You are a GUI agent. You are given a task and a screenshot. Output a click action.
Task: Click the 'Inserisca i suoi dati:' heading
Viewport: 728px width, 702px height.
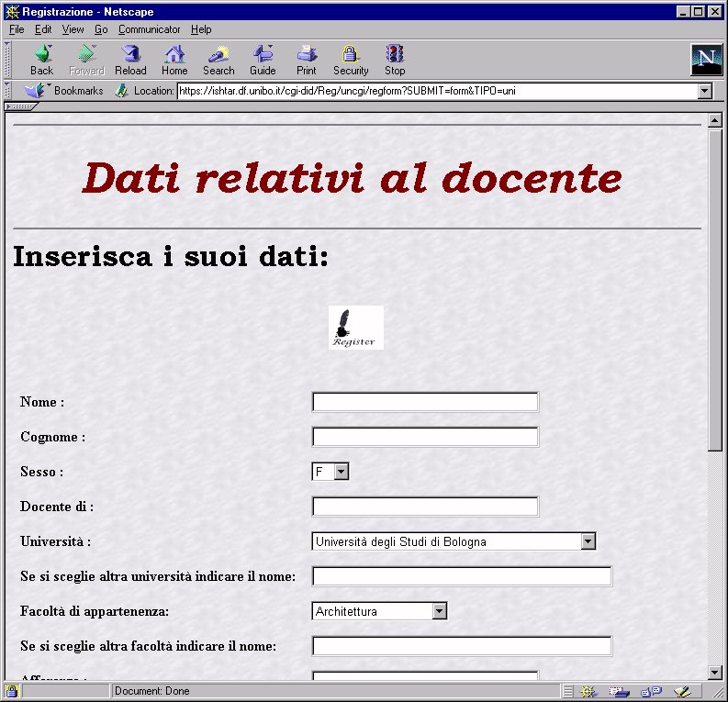(x=171, y=256)
